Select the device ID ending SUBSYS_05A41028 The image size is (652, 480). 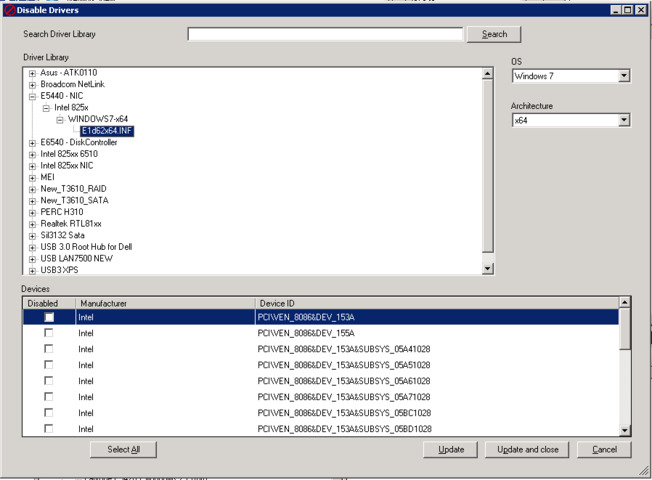point(343,349)
